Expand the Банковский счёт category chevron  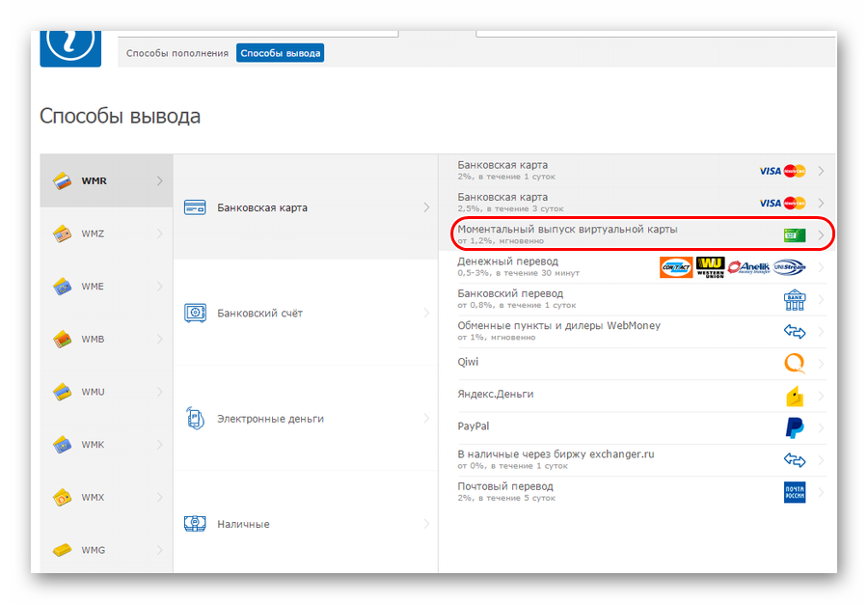(426, 313)
